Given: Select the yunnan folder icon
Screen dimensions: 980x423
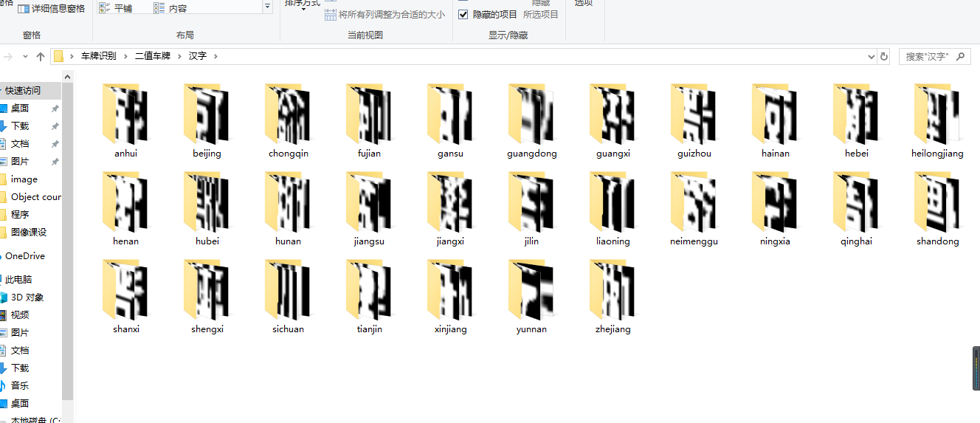Looking at the screenshot, I should (x=531, y=290).
